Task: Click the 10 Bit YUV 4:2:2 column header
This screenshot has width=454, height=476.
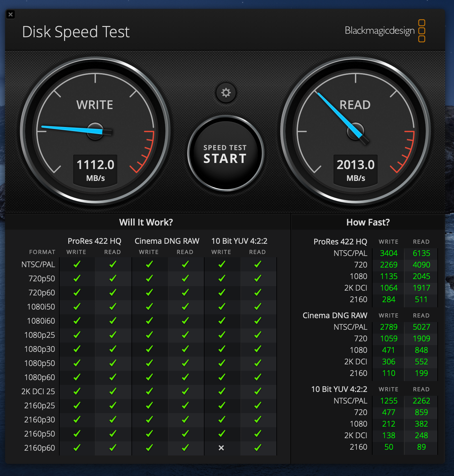Action: pyautogui.click(x=239, y=241)
